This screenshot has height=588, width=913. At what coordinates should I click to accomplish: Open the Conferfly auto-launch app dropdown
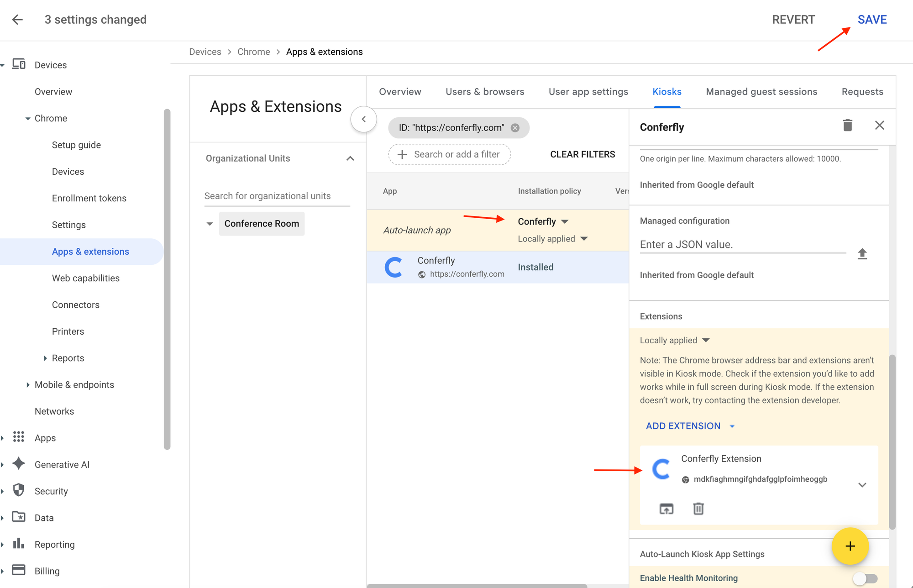click(543, 222)
